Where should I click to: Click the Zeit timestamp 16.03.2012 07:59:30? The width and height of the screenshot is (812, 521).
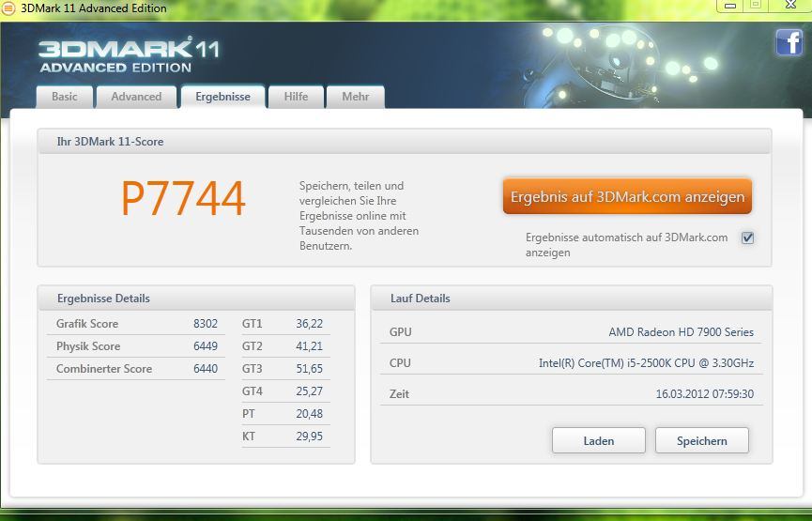click(705, 394)
